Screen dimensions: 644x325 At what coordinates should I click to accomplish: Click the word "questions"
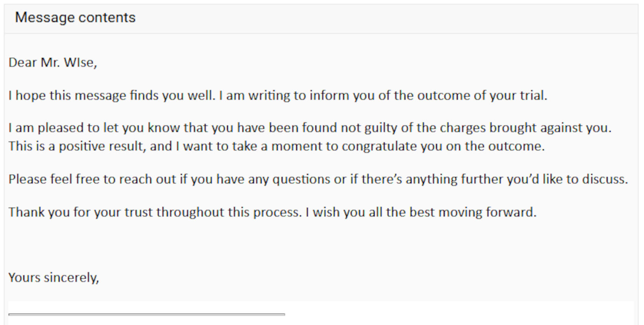pyautogui.click(x=301, y=179)
